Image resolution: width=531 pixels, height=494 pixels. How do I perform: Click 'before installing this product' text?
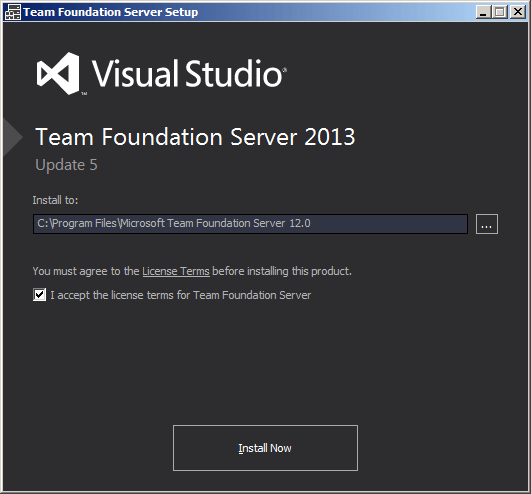pos(282,272)
